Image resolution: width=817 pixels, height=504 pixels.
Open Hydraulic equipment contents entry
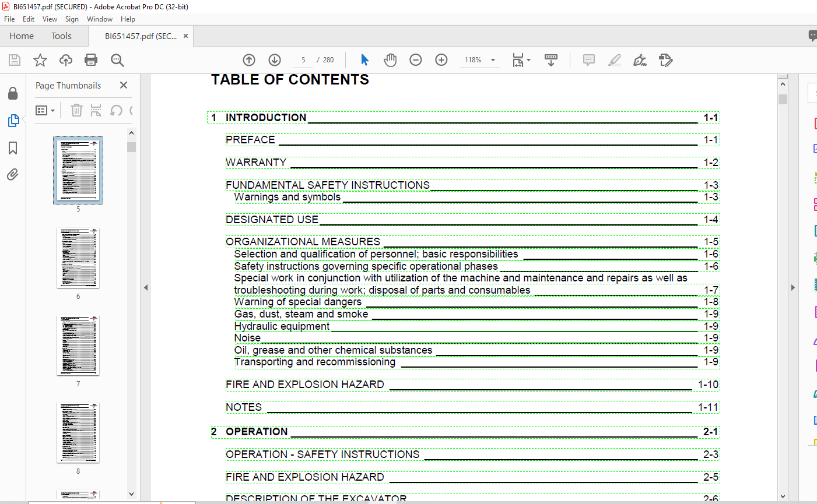pyautogui.click(x=477, y=326)
